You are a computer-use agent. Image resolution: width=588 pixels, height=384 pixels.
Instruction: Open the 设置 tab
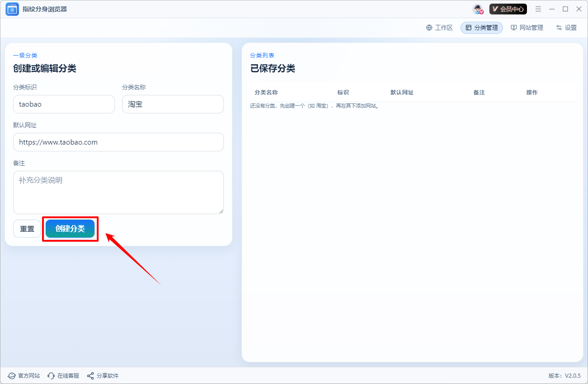(566, 28)
